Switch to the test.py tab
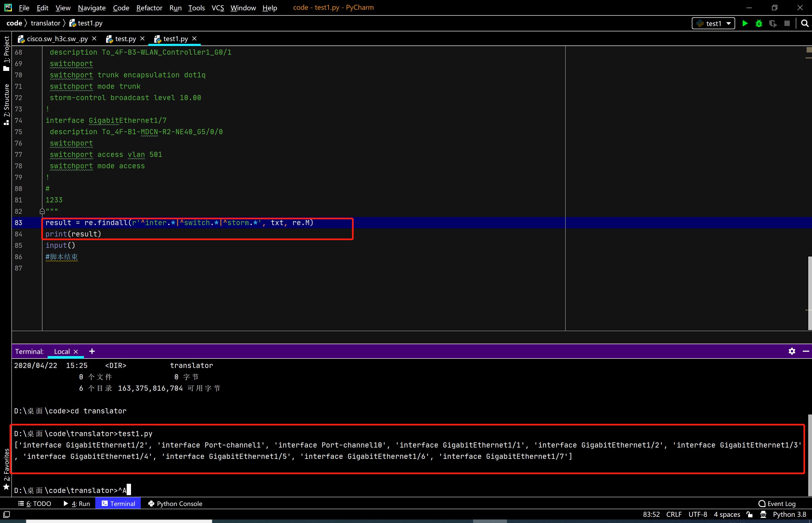 pos(125,39)
